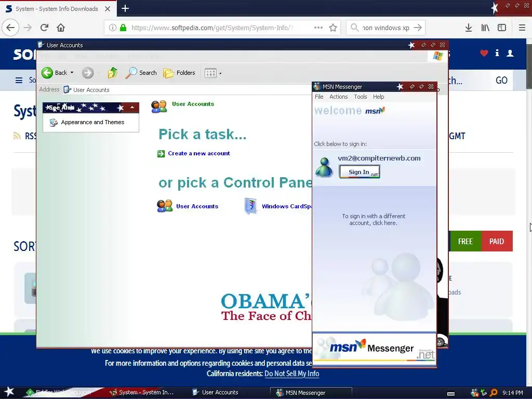
Task: Click magnifier icon in system tray
Action: (x=494, y=393)
